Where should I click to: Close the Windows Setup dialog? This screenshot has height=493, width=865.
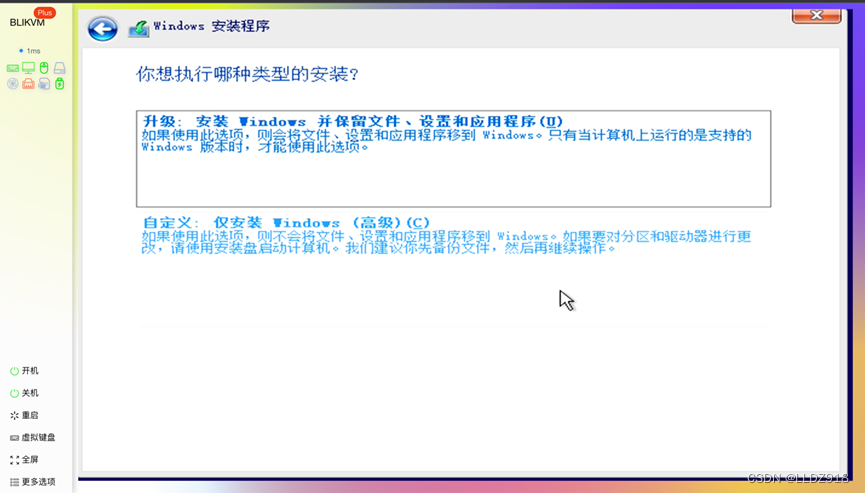[816, 15]
